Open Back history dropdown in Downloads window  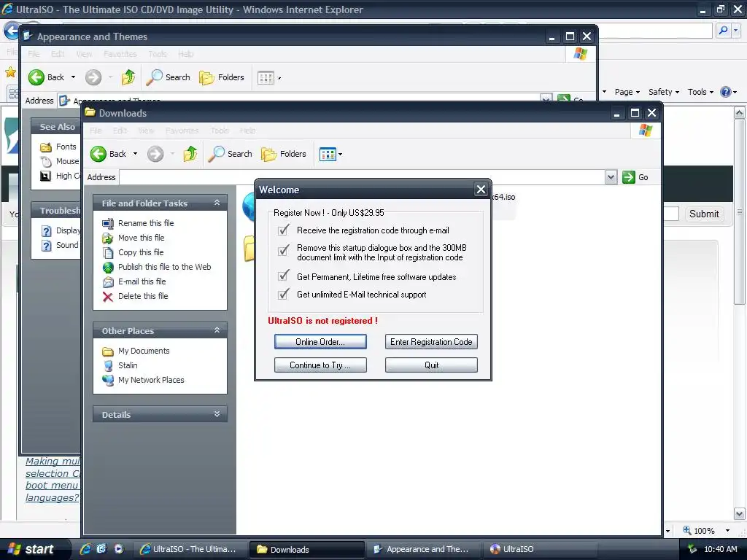[135, 154]
